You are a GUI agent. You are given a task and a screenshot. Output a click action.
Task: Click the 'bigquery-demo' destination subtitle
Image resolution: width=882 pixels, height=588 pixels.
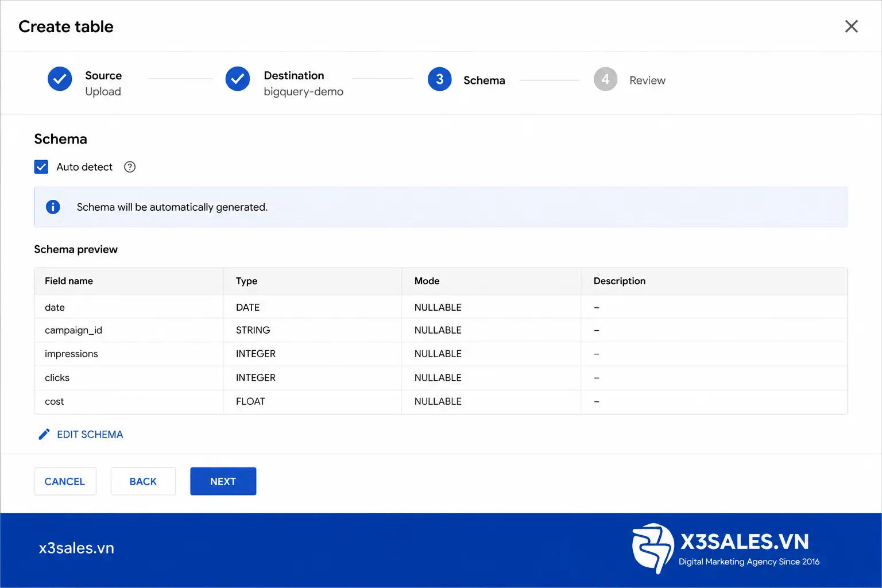tap(304, 92)
